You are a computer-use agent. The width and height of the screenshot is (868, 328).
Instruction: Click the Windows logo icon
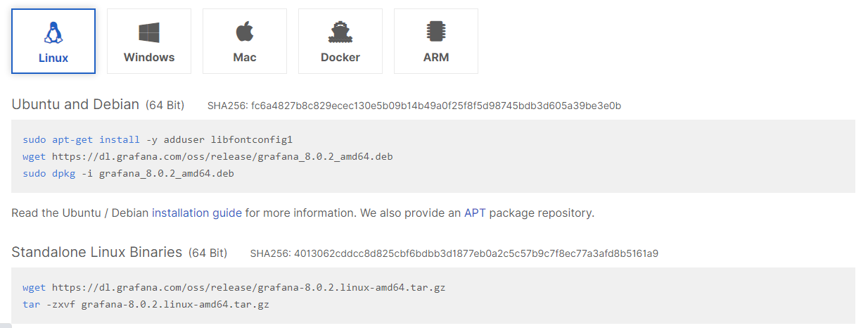[x=149, y=32]
